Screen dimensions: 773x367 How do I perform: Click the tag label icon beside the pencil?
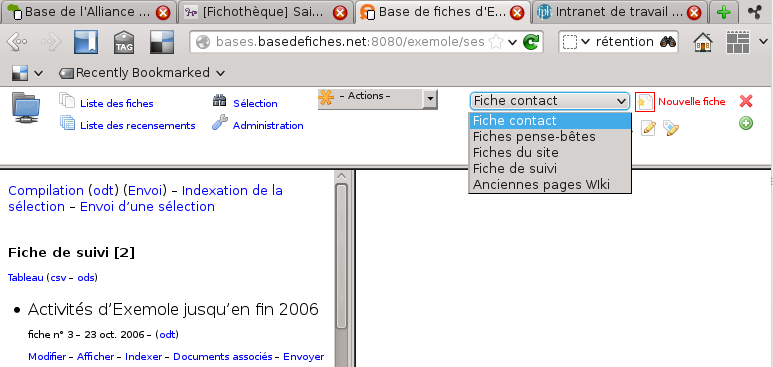coord(670,128)
